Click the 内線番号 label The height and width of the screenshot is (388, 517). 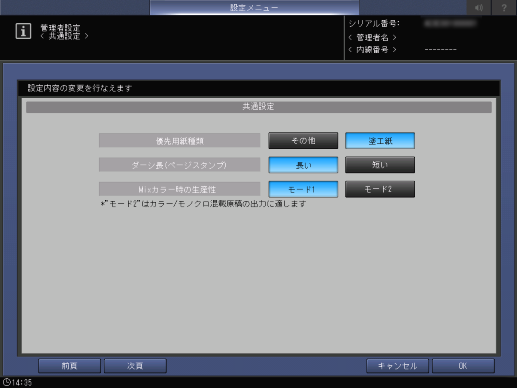(x=372, y=50)
